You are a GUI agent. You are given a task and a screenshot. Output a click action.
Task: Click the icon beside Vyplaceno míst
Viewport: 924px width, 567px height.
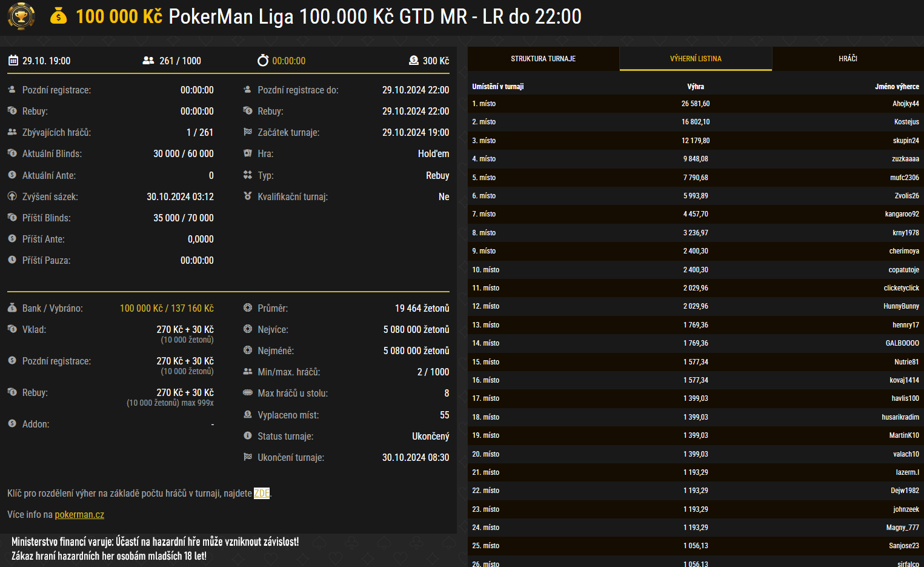tap(247, 414)
